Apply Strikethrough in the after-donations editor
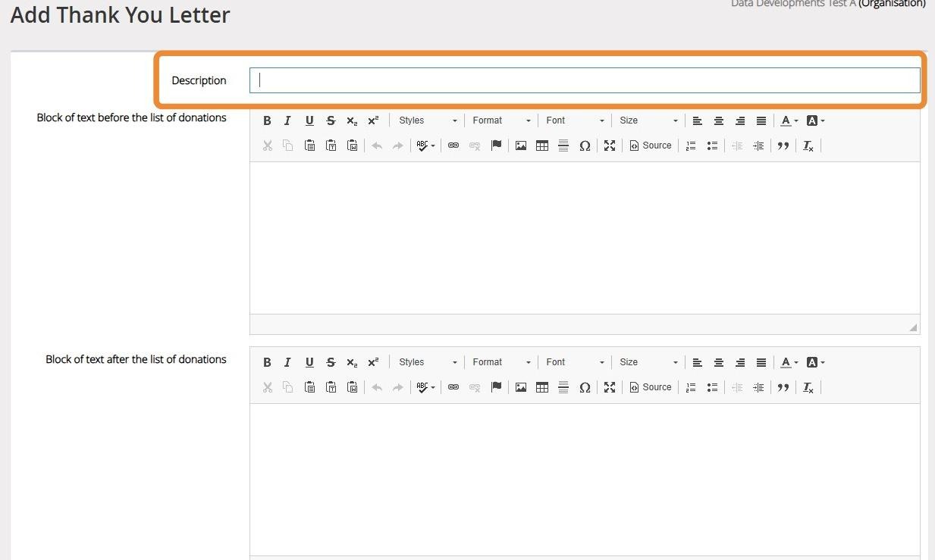 point(331,362)
